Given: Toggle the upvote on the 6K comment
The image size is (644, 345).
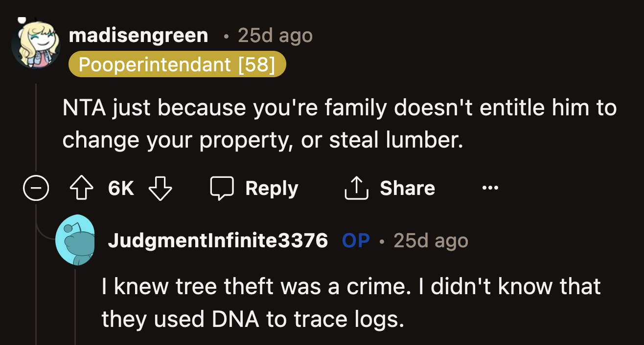Looking at the screenshot, I should point(81,188).
